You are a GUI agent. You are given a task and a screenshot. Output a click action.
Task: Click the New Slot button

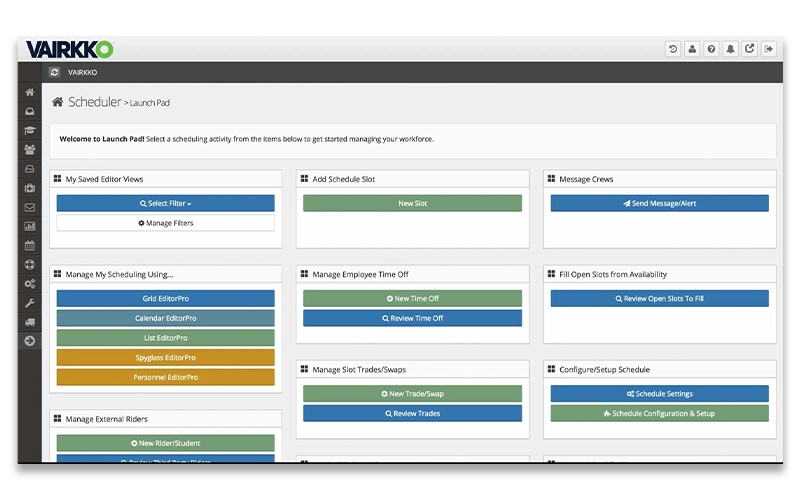click(x=412, y=203)
